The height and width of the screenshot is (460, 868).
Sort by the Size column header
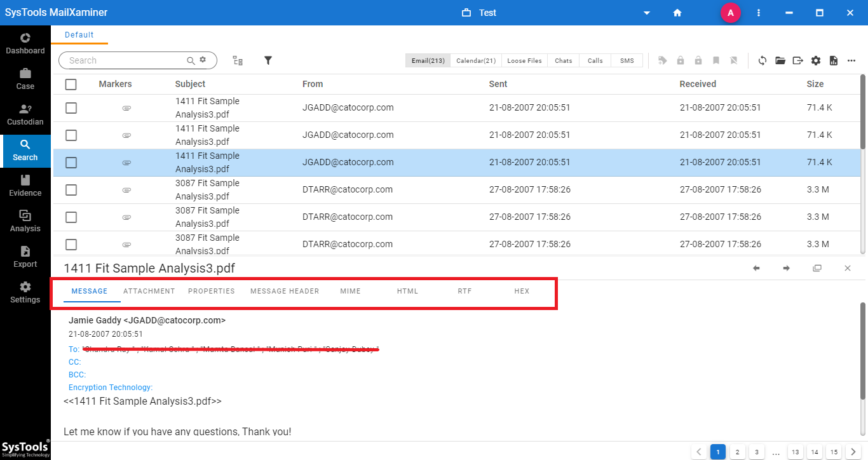815,84
